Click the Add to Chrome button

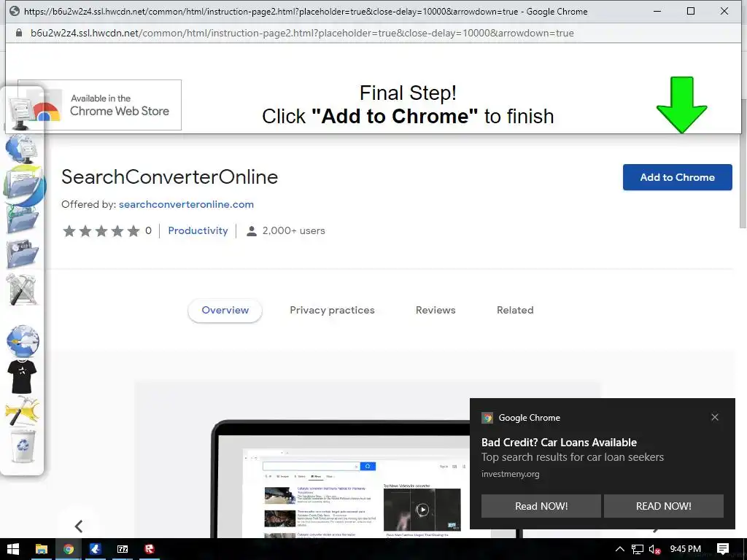(678, 177)
